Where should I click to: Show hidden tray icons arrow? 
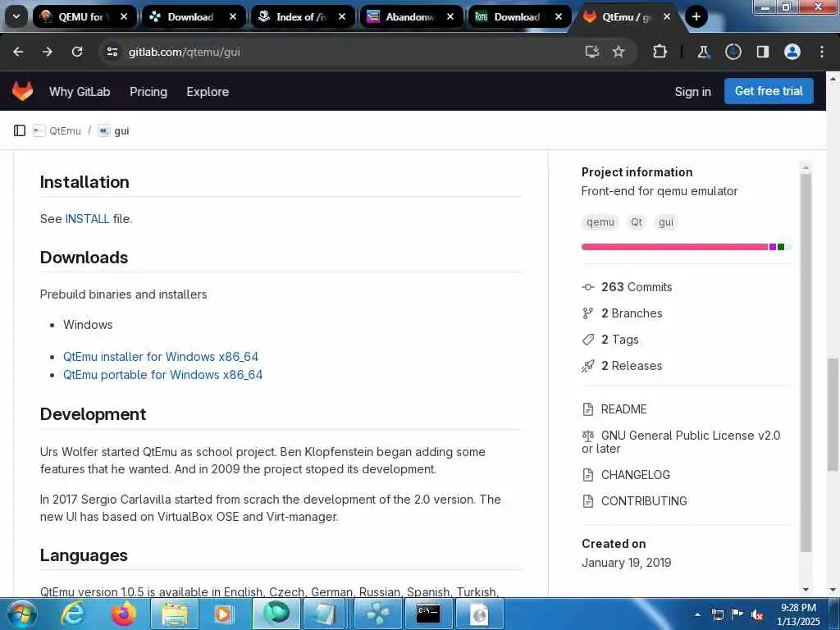coord(697,615)
